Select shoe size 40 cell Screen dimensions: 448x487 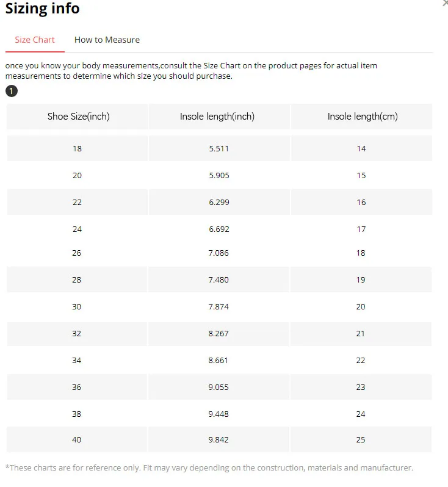coord(77,439)
